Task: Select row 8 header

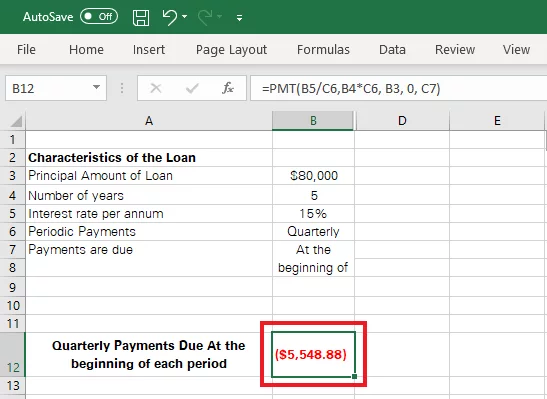Action: (x=13, y=268)
